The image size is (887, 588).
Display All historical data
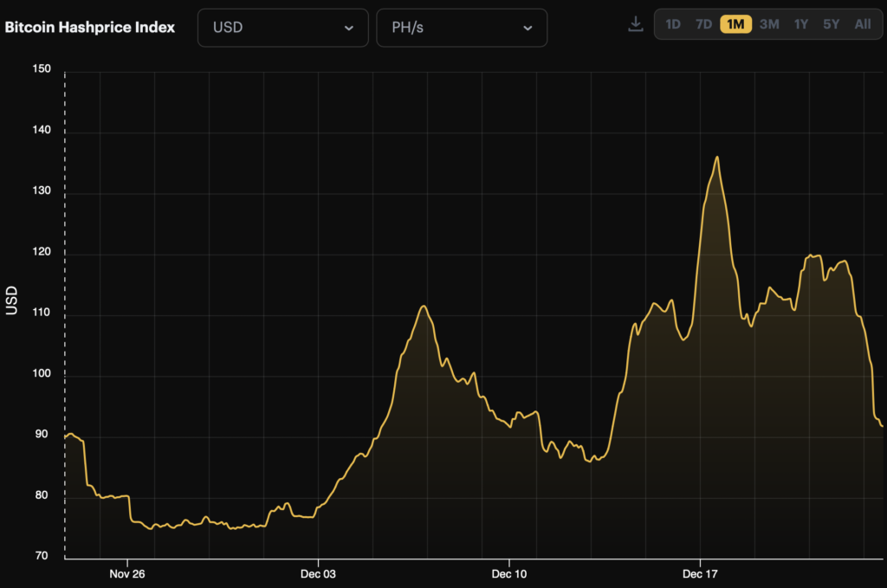[x=863, y=24]
